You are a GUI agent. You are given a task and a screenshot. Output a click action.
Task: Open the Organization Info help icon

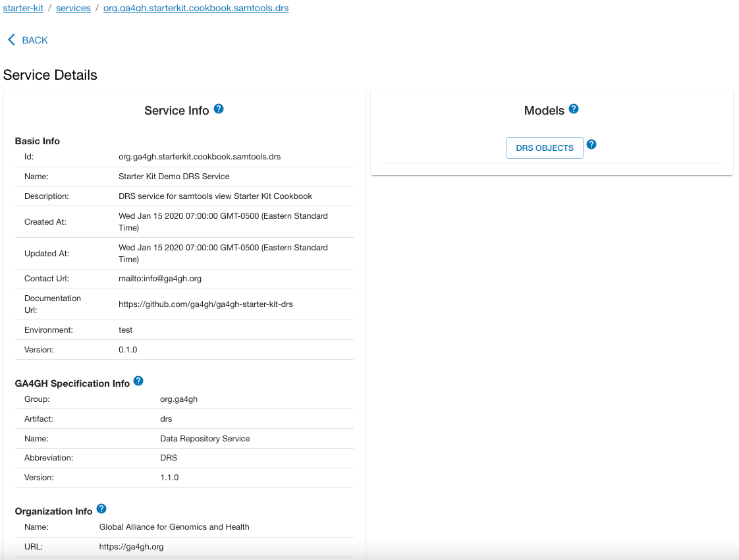pyautogui.click(x=101, y=508)
